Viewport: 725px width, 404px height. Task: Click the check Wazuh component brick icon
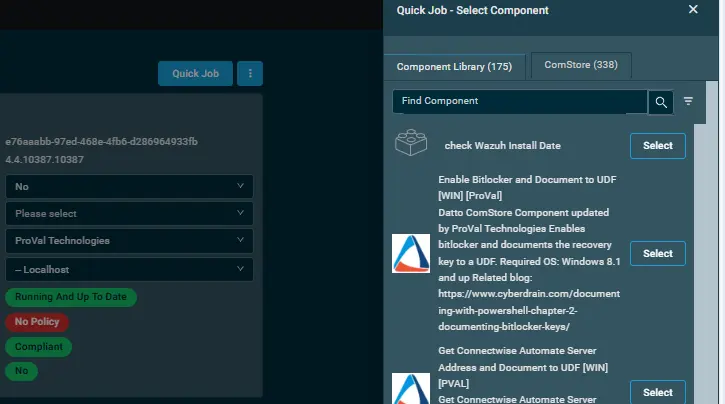[410, 144]
